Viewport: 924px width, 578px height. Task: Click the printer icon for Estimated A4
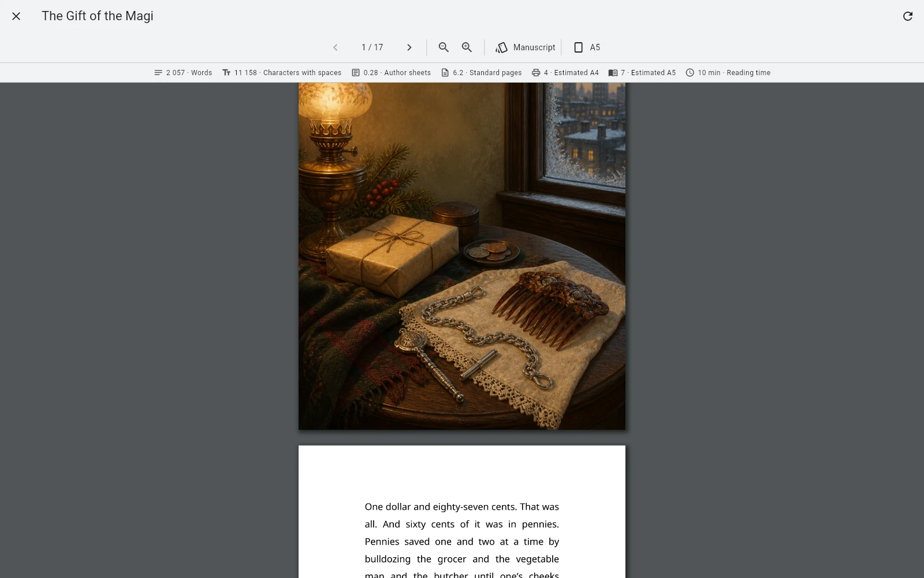[536, 73]
